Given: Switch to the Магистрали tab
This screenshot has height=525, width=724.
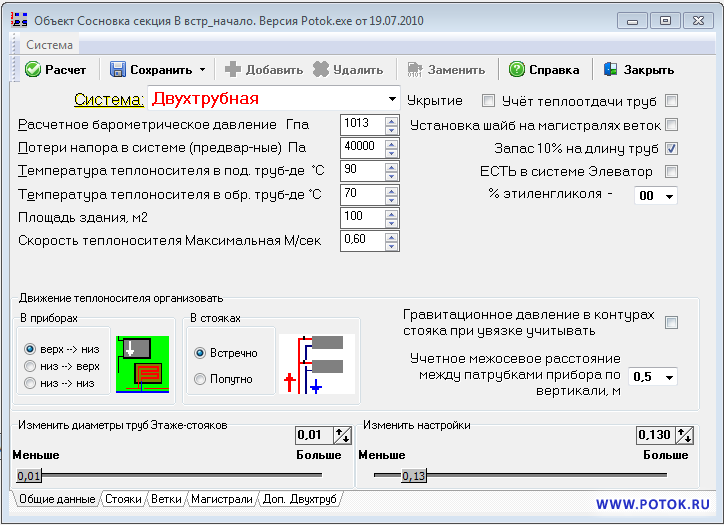Looking at the screenshot, I should click(x=222, y=498).
